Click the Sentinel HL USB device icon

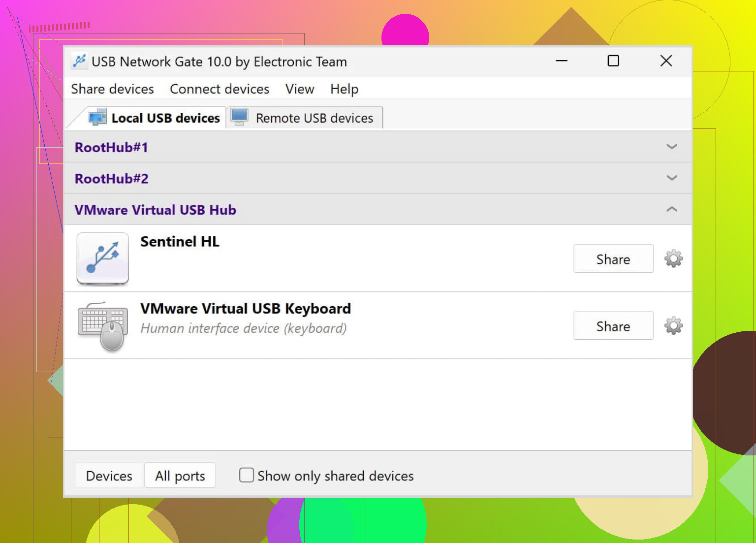(x=103, y=258)
